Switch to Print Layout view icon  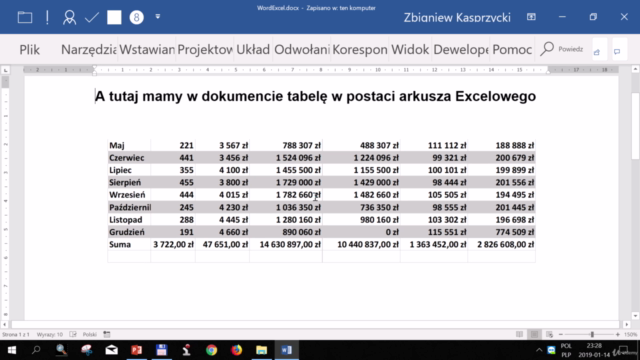534,334
